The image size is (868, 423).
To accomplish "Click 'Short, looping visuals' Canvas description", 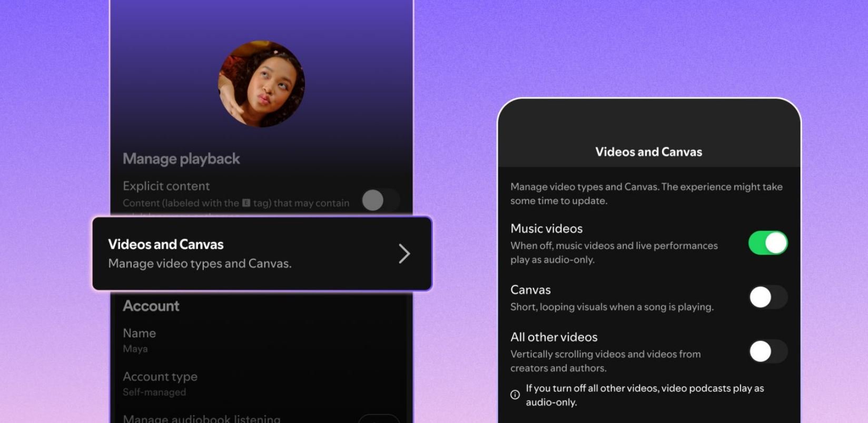I will pyautogui.click(x=612, y=307).
